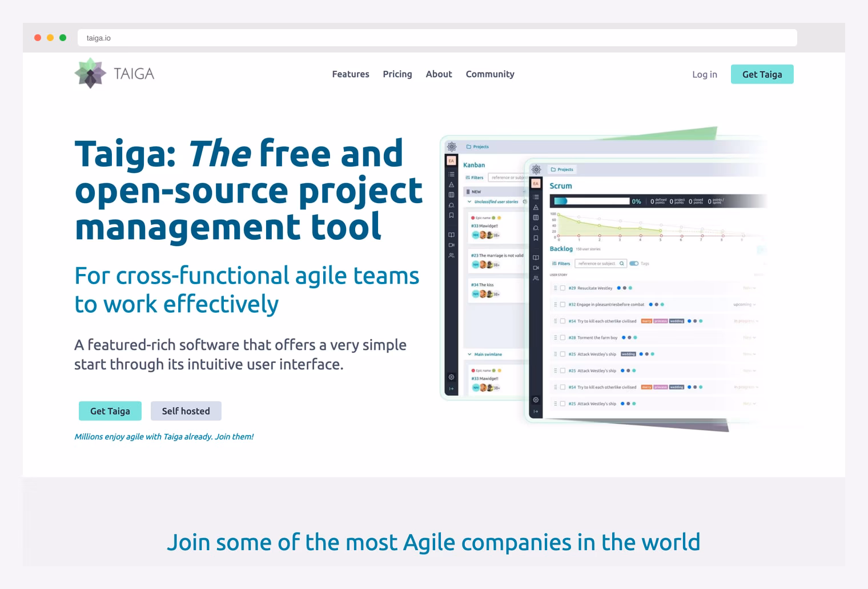Click the Self hosted button
The image size is (868, 589).
186,411
